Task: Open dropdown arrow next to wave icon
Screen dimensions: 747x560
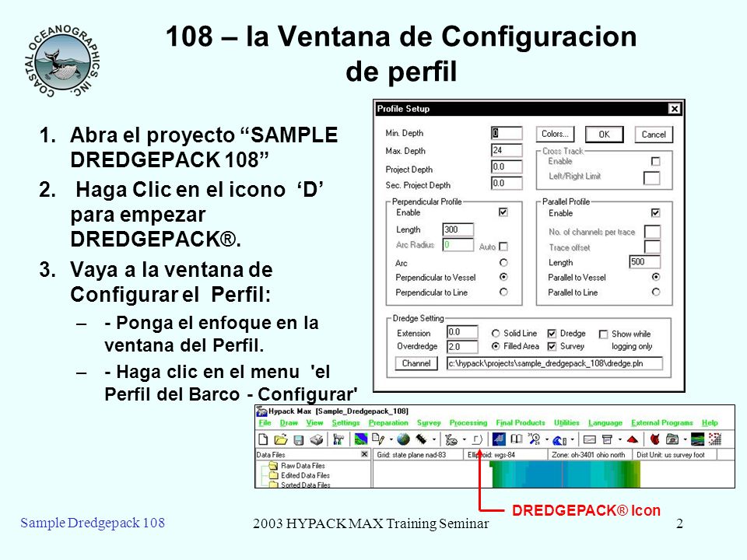Action: pos(572,439)
